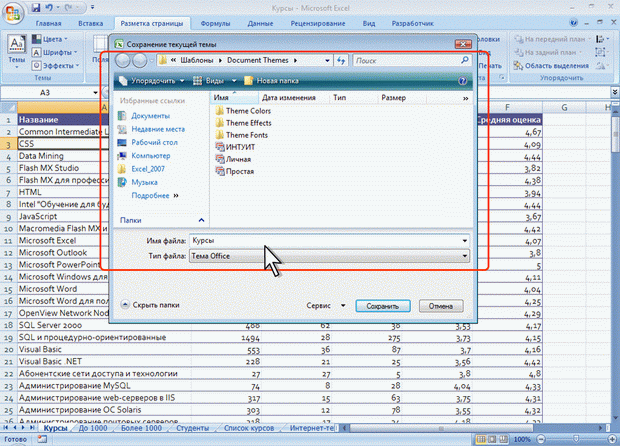Close the Сохранение текущей темы dialog
This screenshot has height=446, width=620.
(x=463, y=43)
